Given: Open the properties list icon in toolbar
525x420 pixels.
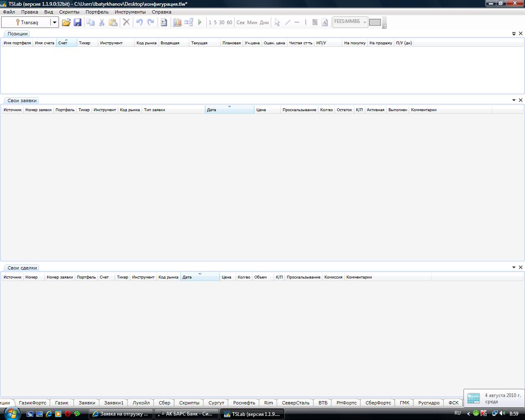Looking at the screenshot, I should tap(164, 22).
